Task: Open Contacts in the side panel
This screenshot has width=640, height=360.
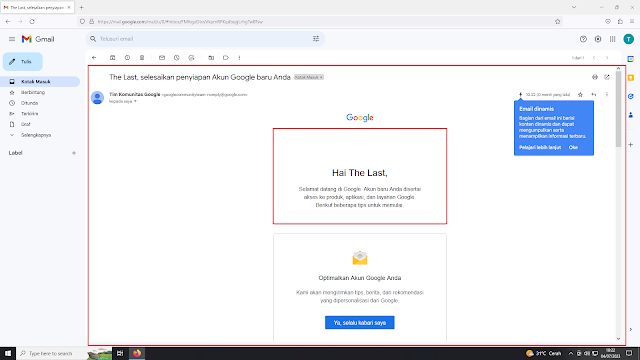Action: tap(631, 115)
